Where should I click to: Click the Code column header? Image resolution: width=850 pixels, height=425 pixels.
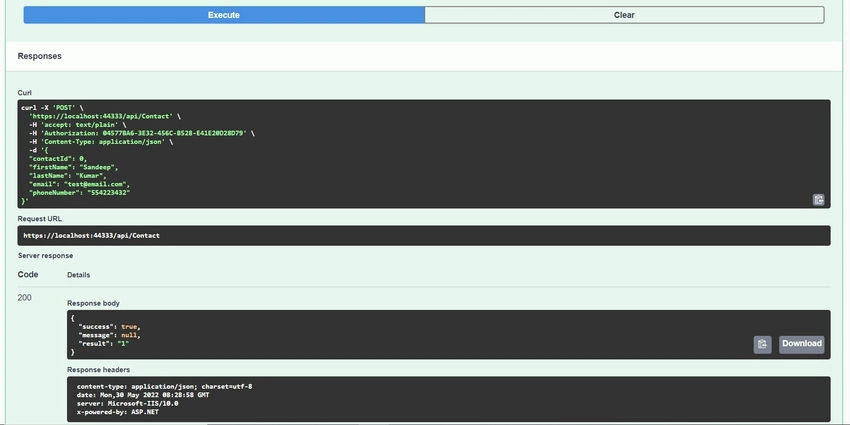pyautogui.click(x=28, y=274)
